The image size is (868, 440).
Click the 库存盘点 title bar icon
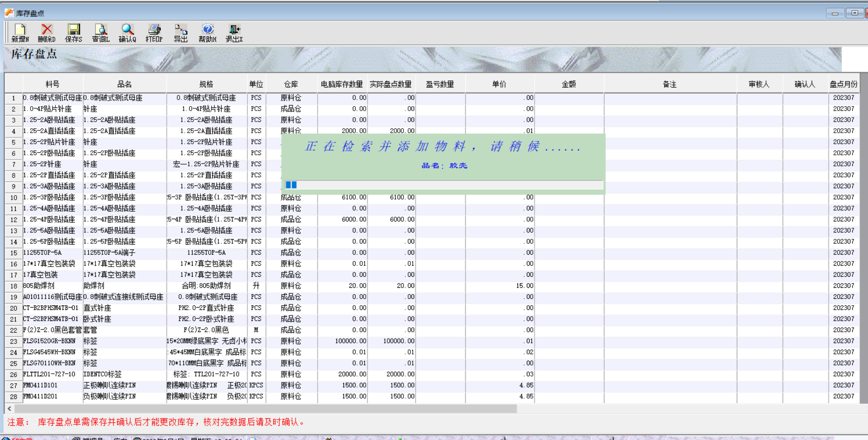[9, 13]
